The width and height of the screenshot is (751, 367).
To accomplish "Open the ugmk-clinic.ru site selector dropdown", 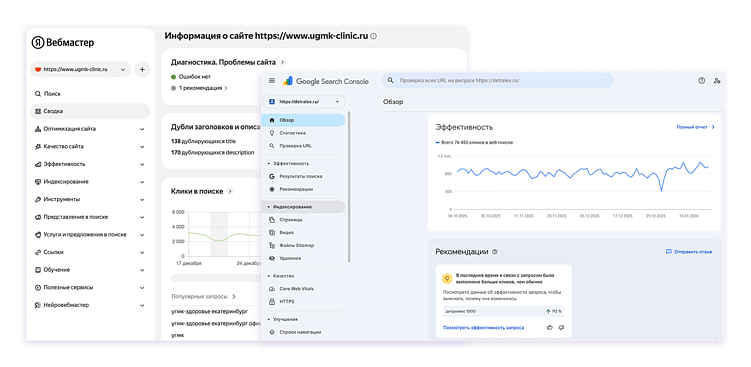I will pyautogui.click(x=80, y=69).
